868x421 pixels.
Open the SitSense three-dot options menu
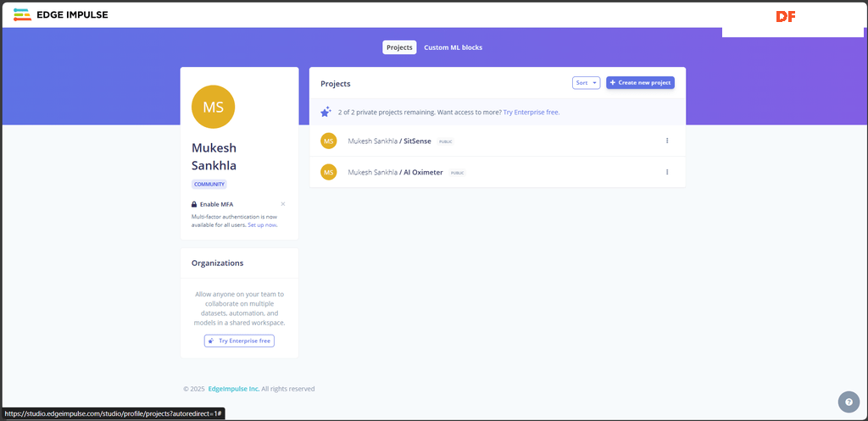pyautogui.click(x=667, y=141)
